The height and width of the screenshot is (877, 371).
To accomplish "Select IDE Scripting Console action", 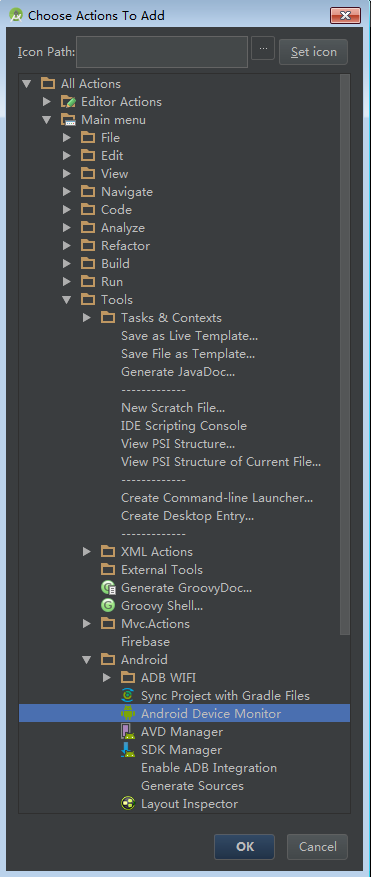I will (184, 426).
